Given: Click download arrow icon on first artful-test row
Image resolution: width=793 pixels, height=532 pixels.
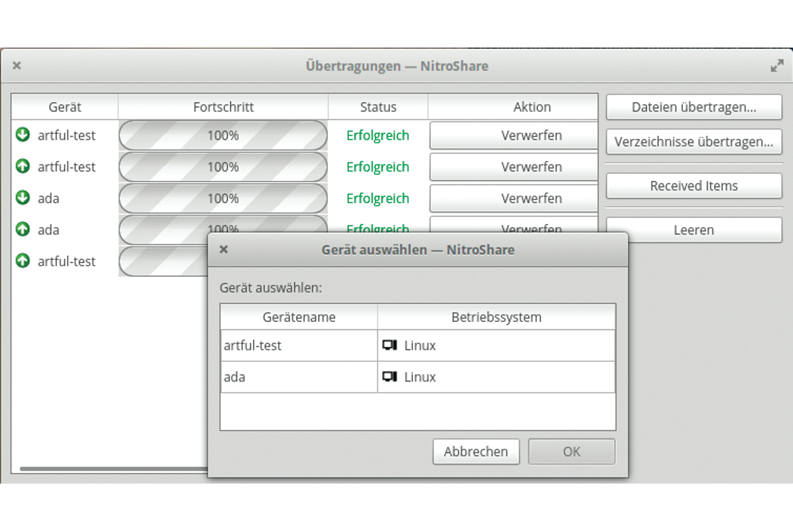Looking at the screenshot, I should 23,135.
